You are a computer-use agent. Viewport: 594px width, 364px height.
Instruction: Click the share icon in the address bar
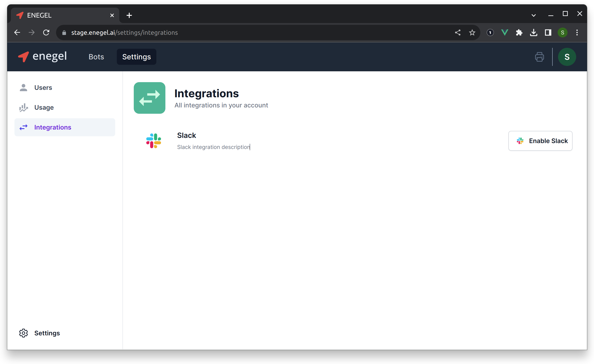tap(458, 32)
